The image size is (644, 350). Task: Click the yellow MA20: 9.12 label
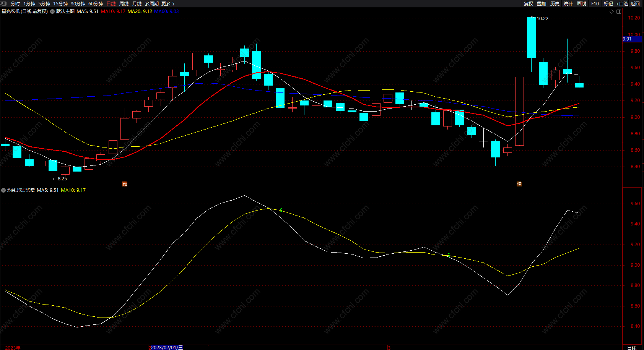coord(140,11)
